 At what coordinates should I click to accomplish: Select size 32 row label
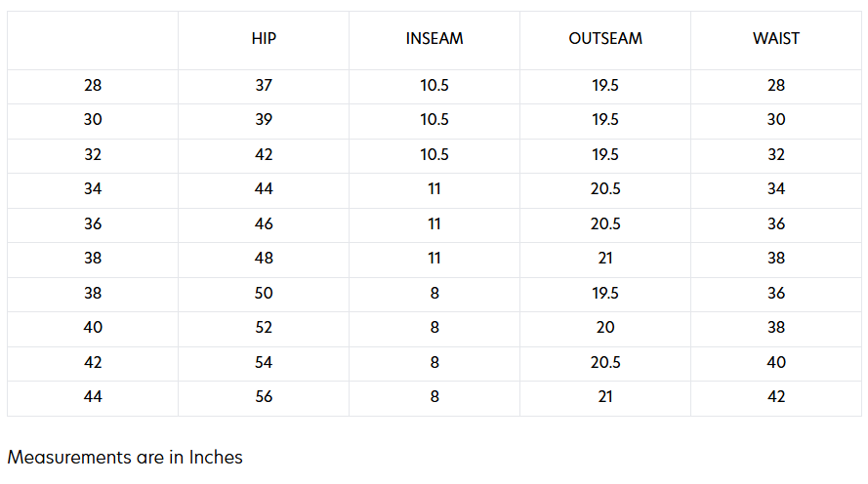pyautogui.click(x=93, y=155)
